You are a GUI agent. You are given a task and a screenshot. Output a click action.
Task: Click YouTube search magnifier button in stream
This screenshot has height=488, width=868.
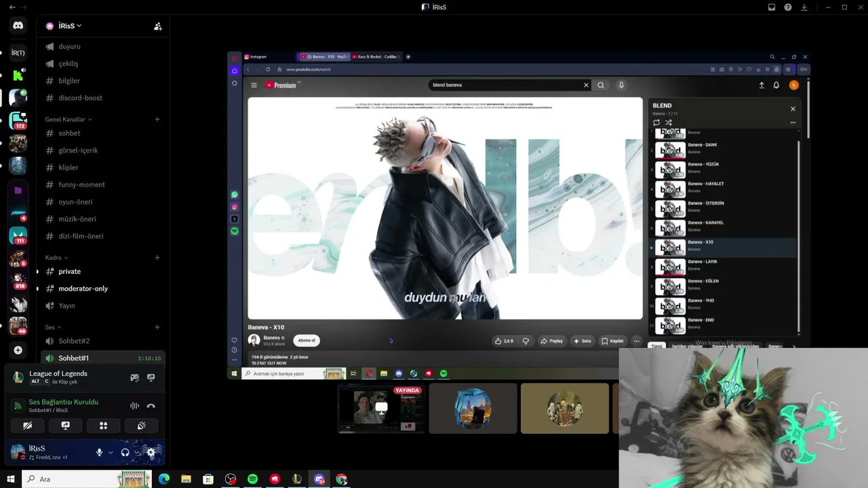601,85
